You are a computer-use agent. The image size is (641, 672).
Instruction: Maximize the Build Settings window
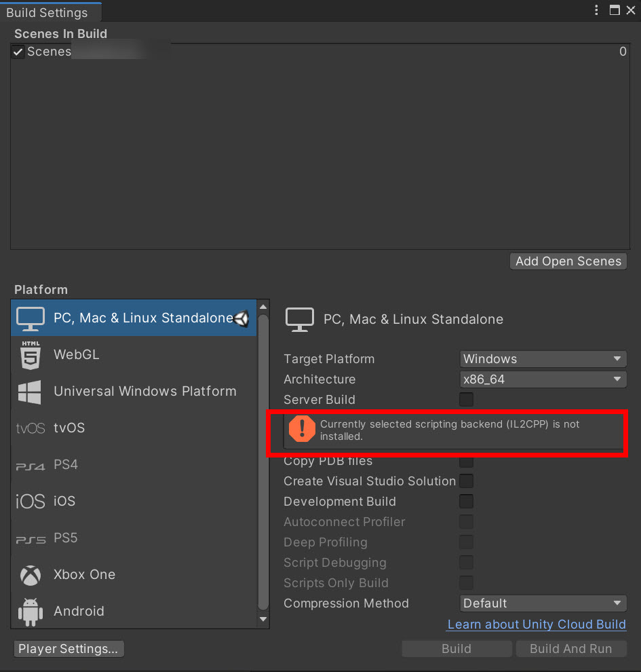click(x=615, y=10)
